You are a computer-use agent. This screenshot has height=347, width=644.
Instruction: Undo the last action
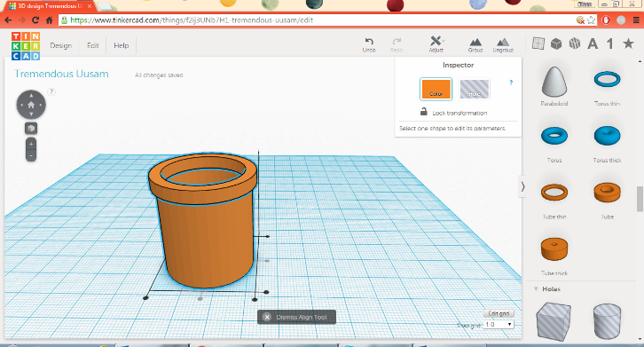point(369,44)
